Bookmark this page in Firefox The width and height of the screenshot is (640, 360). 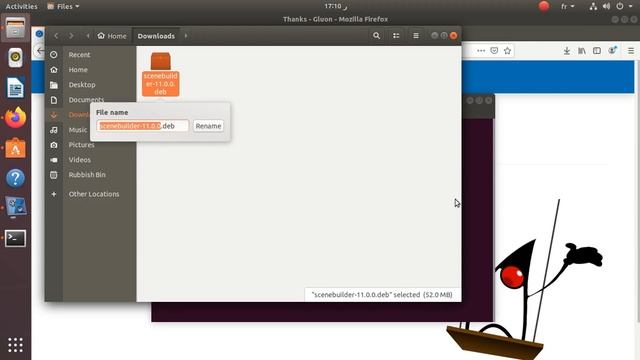coord(507,51)
